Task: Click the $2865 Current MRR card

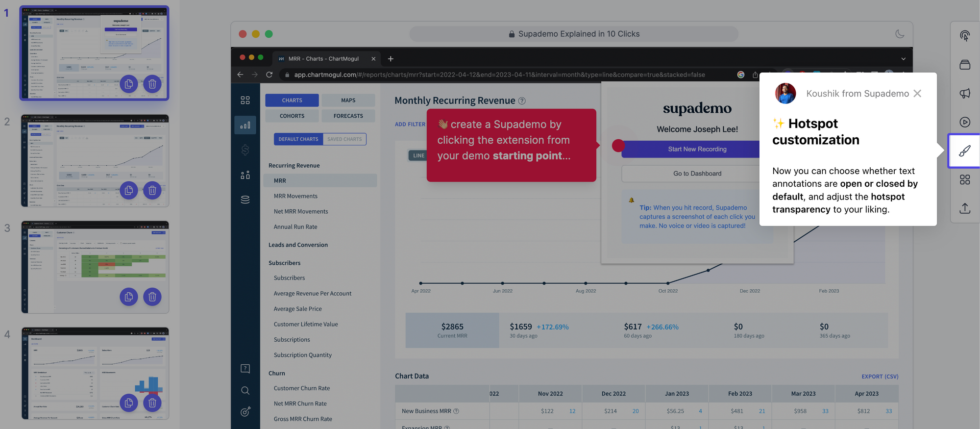Action: pyautogui.click(x=452, y=330)
